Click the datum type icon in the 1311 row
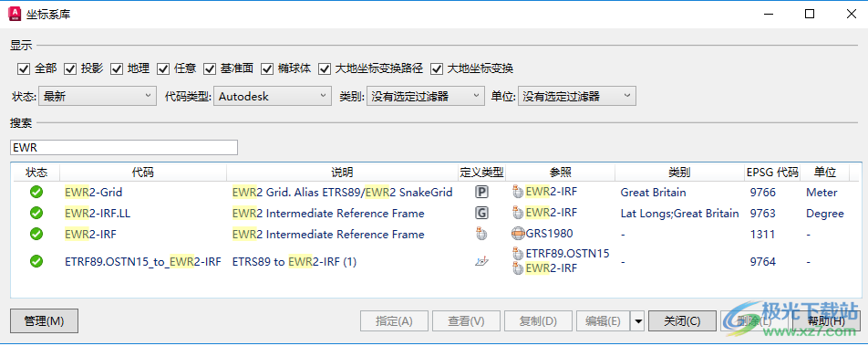868x346 pixels. (481, 234)
